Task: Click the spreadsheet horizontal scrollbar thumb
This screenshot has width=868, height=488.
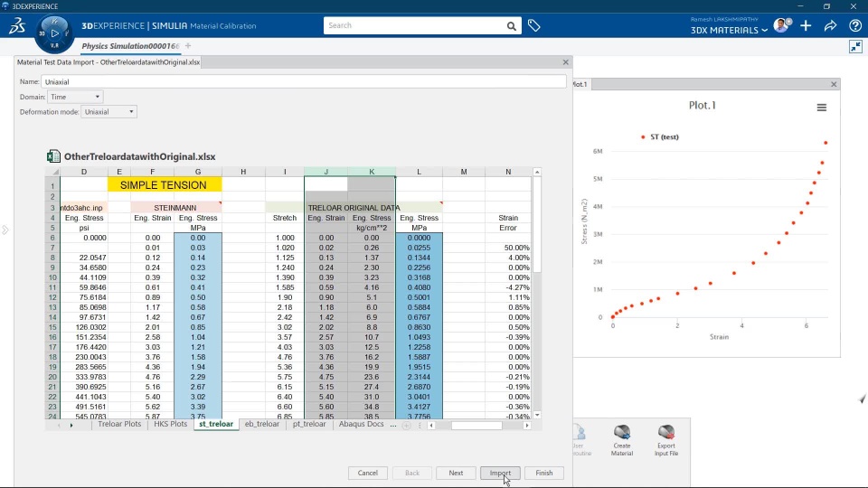Action: click(476, 426)
